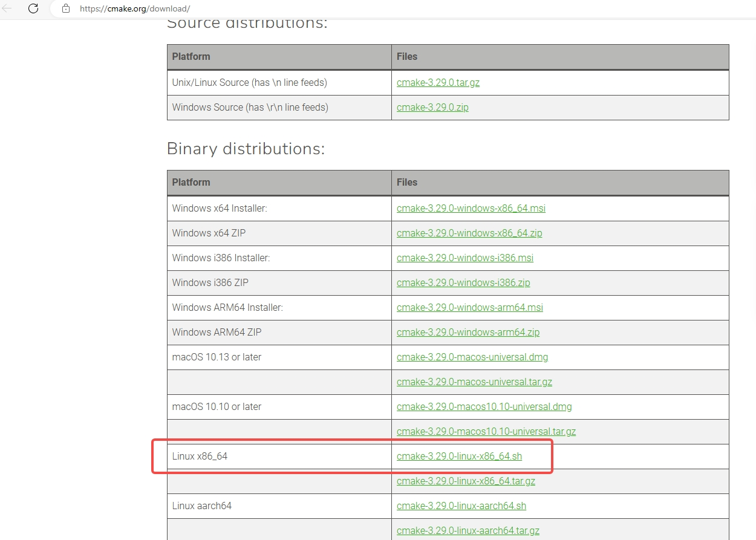Download cmake-3.29.0-macos-universal.dmg
Image resolution: width=756 pixels, height=540 pixels.
472,357
